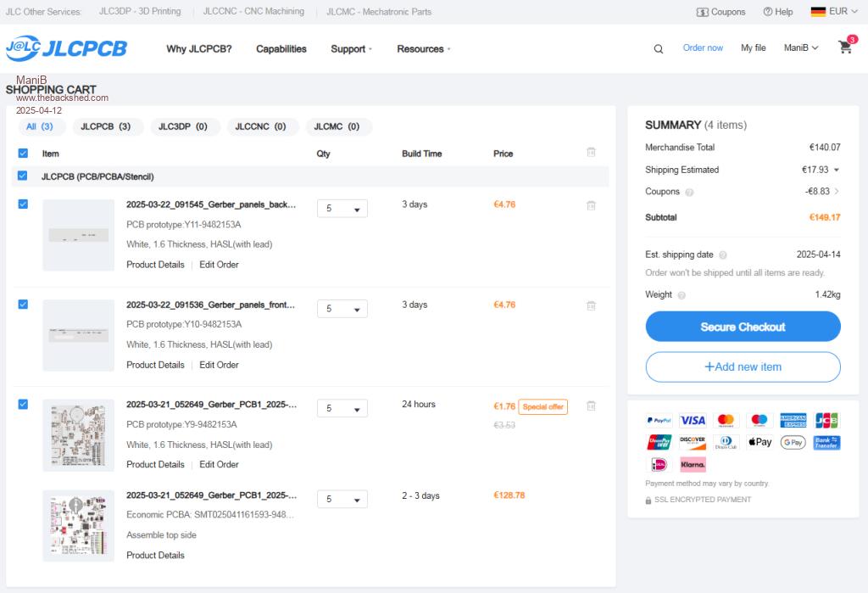868x593 pixels.
Task: Uncheck the Gerber_panels_back item checkbox
Action: point(23,204)
